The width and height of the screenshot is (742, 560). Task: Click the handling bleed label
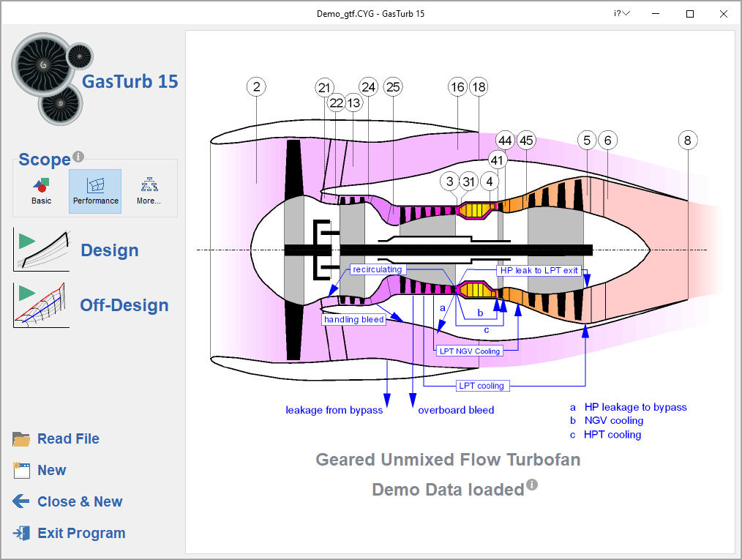pyautogui.click(x=354, y=320)
